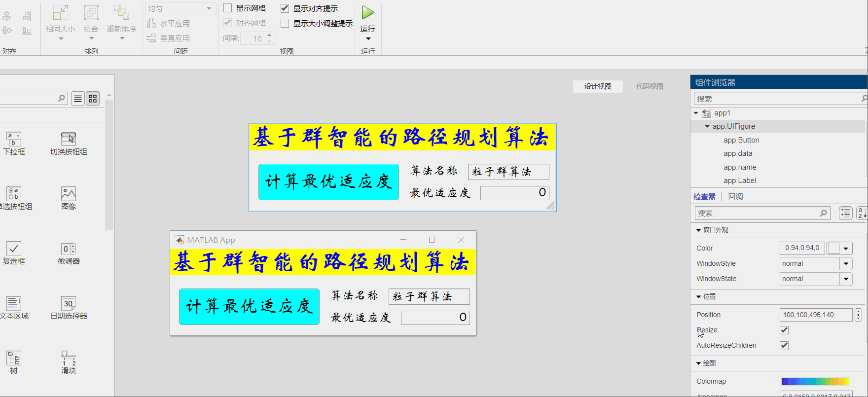Open the Color swatch picker
The image size is (868, 397).
click(x=839, y=248)
